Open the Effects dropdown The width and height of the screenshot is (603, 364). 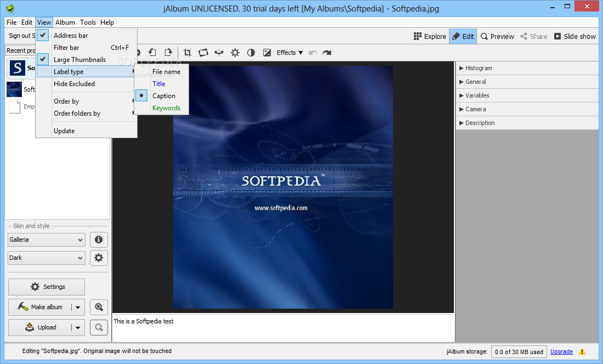(289, 53)
